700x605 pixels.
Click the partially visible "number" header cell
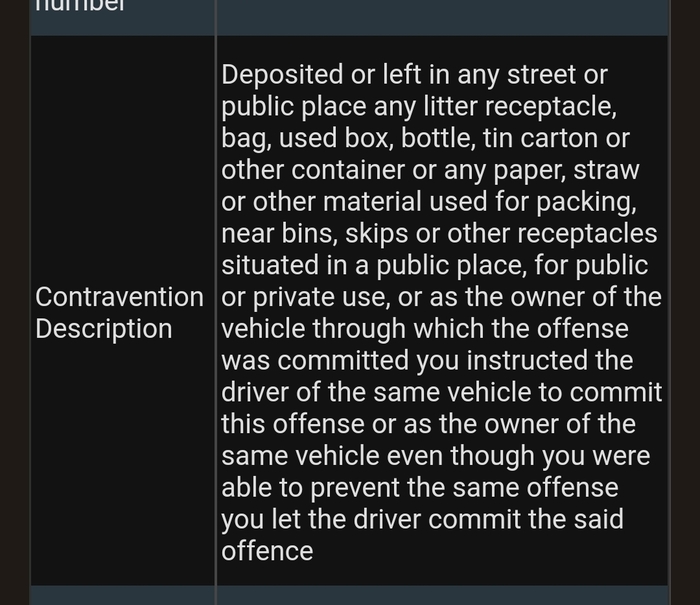click(80, 8)
